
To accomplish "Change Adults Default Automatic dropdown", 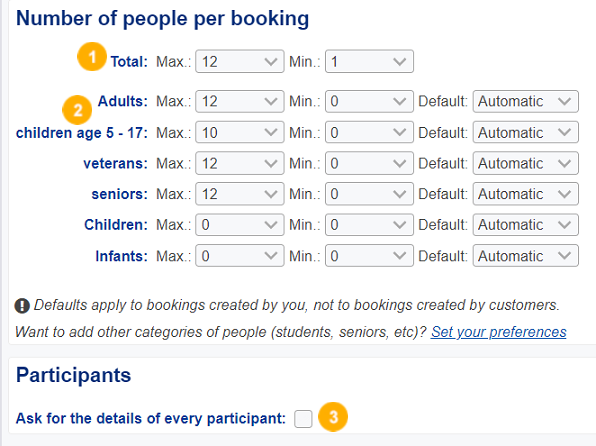I will (526, 101).
